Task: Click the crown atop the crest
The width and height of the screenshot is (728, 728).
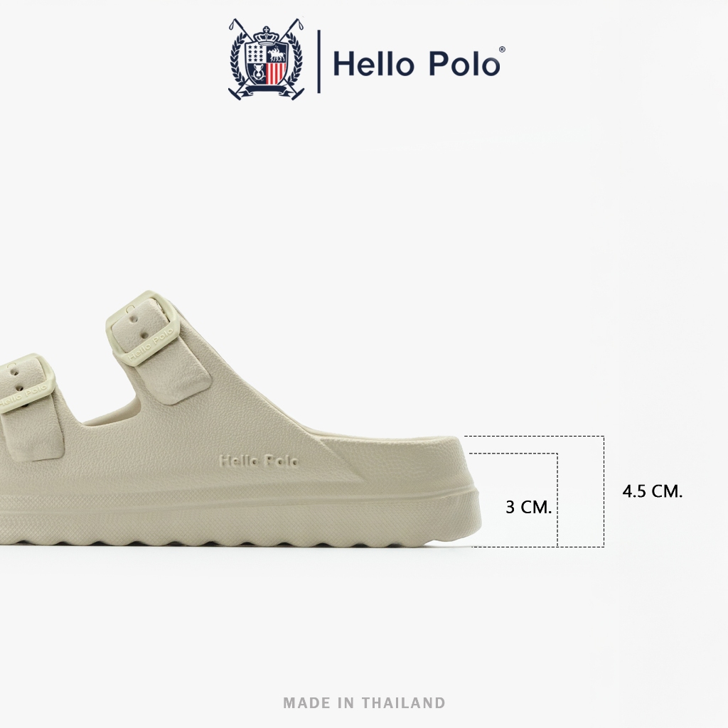Action: click(266, 35)
